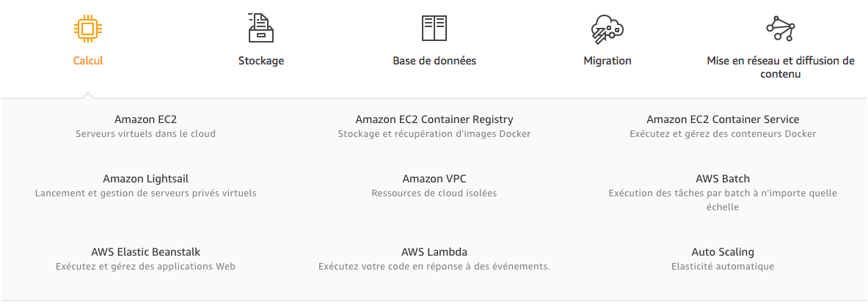The width and height of the screenshot is (868, 304).
Task: Open Amazon EC2 Container Registry
Action: [434, 119]
